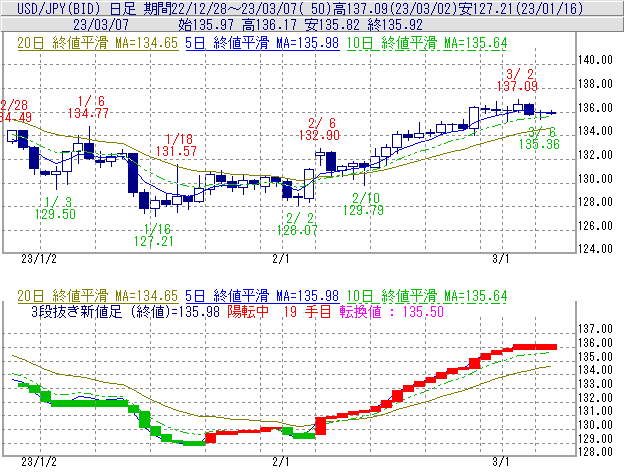Click the 2/1 date under upper chart

[x=281, y=259]
